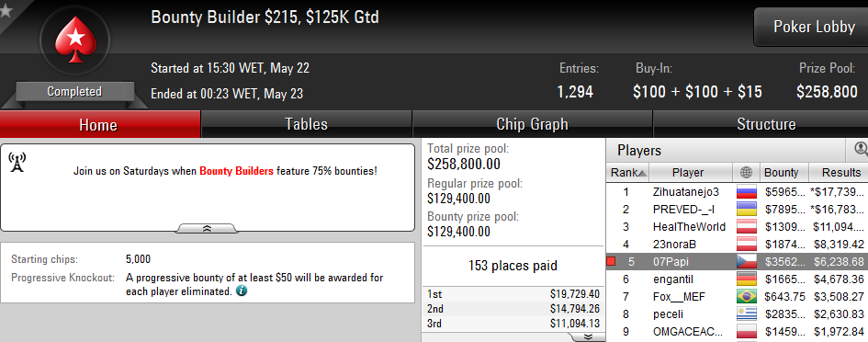Open the Chip Graph tab
This screenshot has height=342, width=868.
(x=532, y=124)
